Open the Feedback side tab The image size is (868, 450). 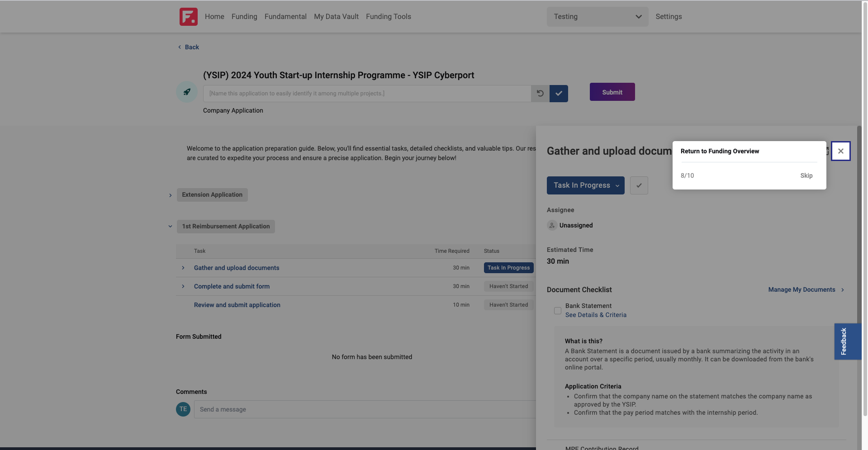(x=848, y=341)
